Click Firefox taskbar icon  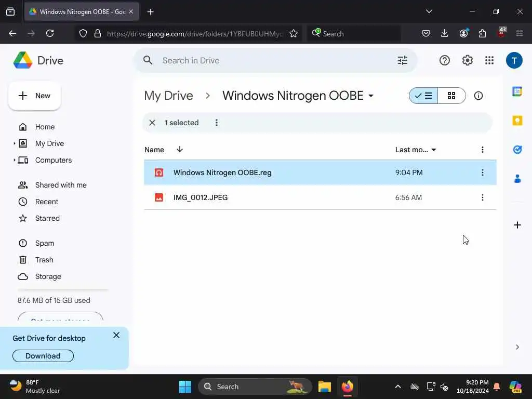(x=348, y=387)
